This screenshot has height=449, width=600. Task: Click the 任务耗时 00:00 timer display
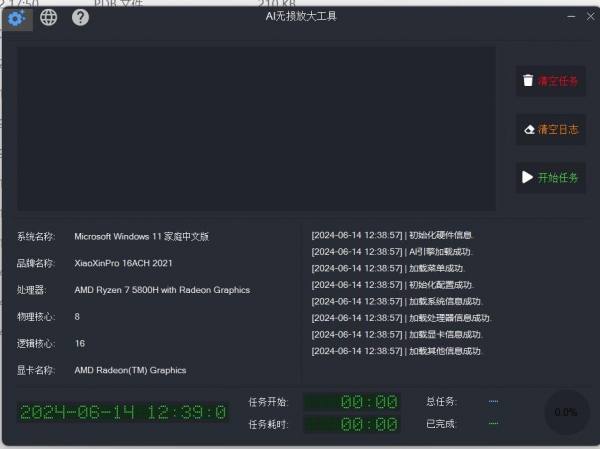click(352, 425)
